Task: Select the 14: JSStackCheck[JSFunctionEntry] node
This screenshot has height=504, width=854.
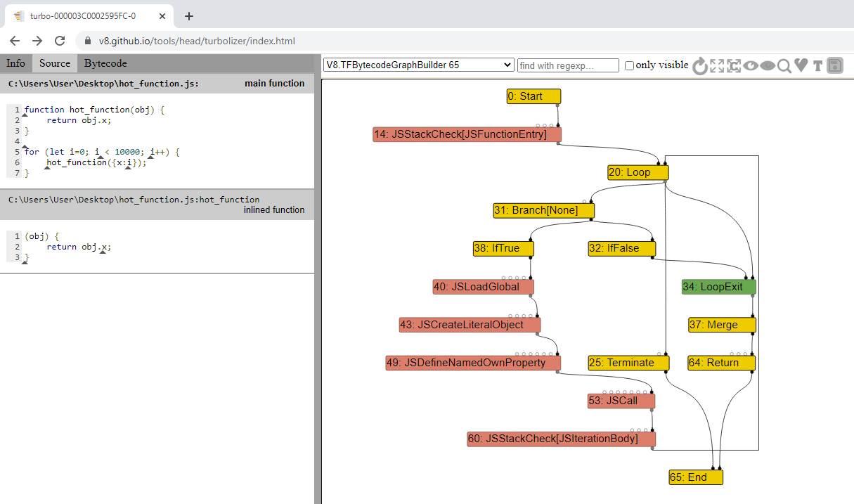Action: coord(467,134)
